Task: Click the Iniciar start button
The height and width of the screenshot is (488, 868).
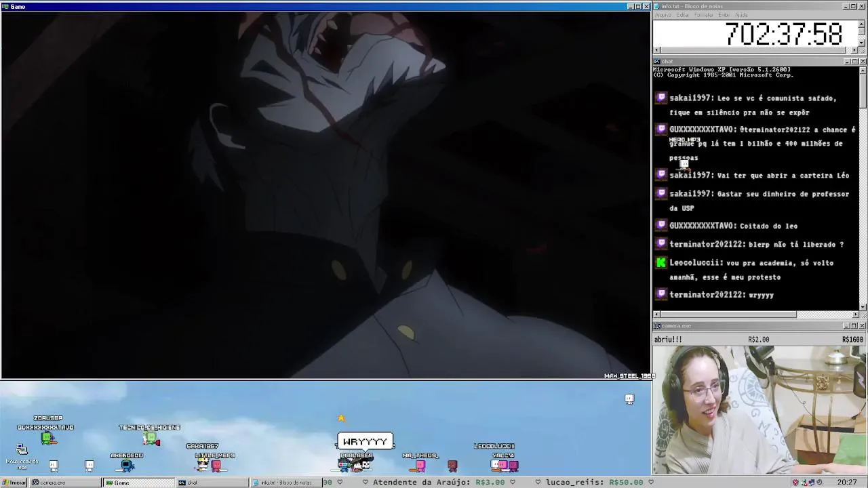Action: [x=14, y=483]
